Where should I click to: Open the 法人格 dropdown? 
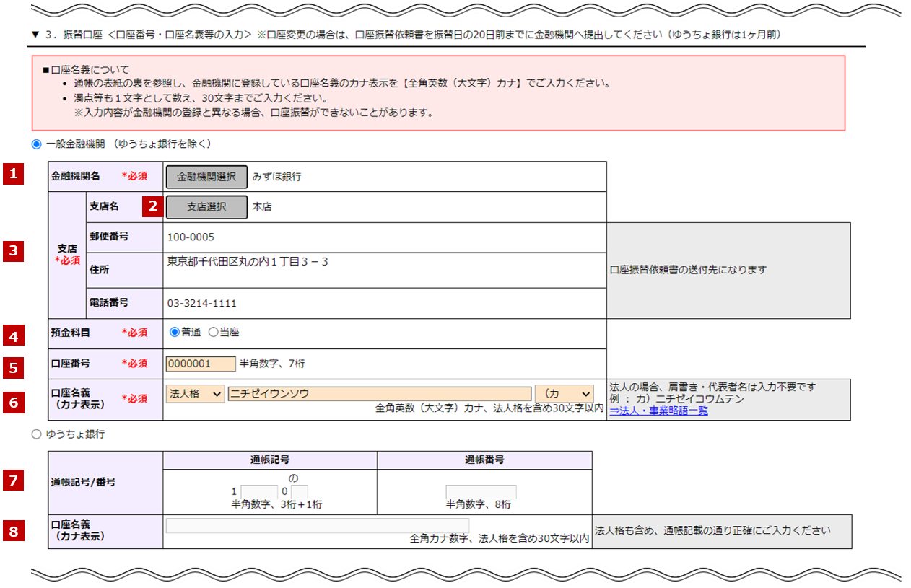tap(195, 394)
